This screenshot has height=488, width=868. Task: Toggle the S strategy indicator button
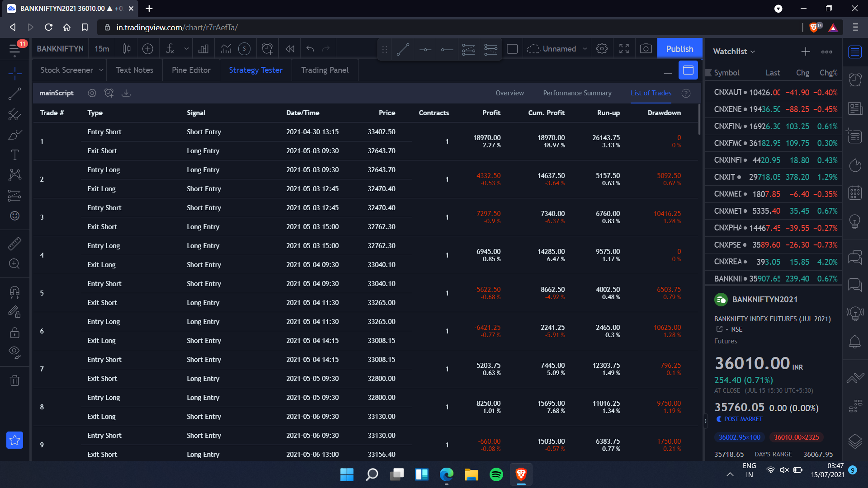point(244,49)
